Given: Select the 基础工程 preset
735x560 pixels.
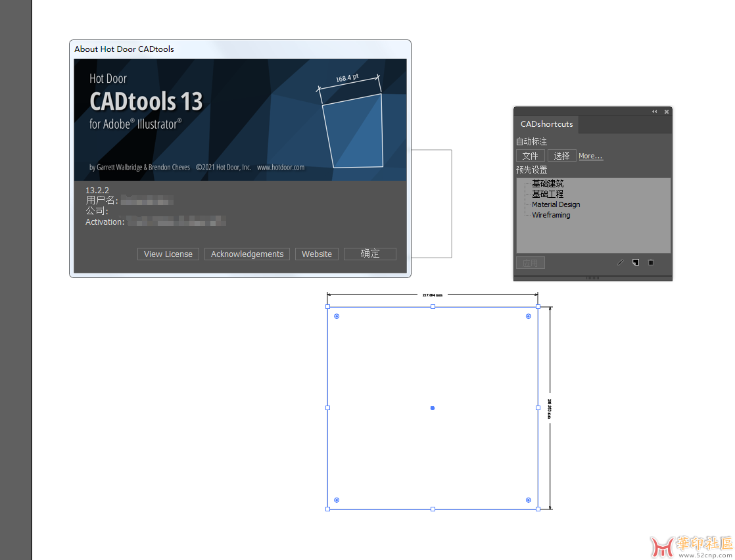Looking at the screenshot, I should coord(548,194).
